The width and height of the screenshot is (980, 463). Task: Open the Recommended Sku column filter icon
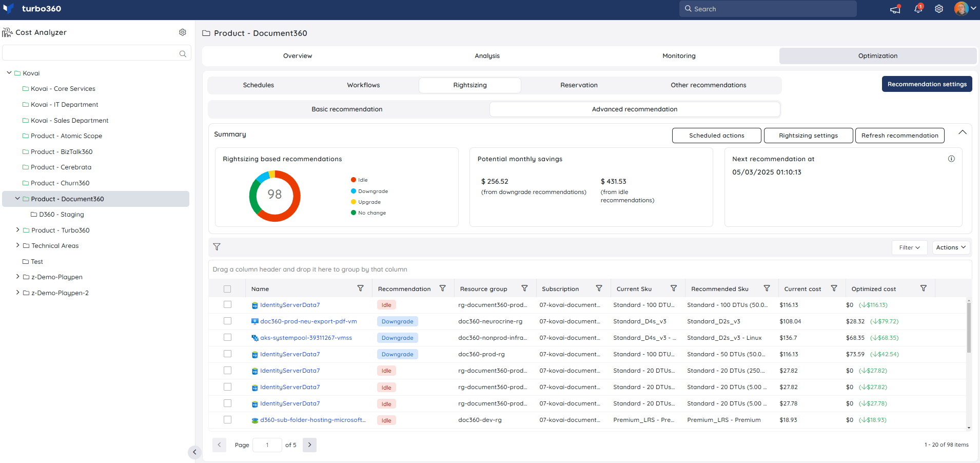click(767, 288)
